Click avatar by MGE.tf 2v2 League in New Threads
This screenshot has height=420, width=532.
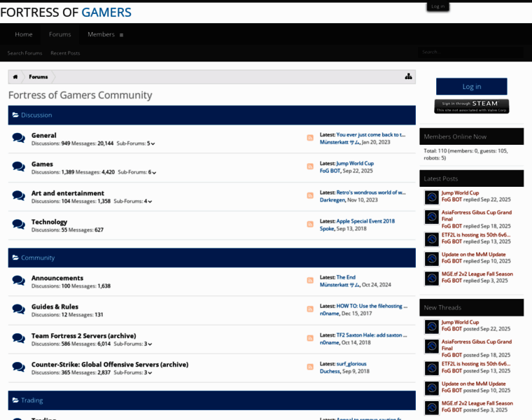point(432,407)
